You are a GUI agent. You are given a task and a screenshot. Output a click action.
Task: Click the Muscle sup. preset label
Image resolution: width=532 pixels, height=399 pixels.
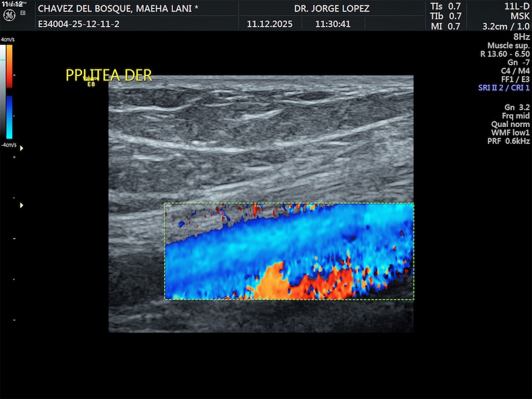point(508,45)
